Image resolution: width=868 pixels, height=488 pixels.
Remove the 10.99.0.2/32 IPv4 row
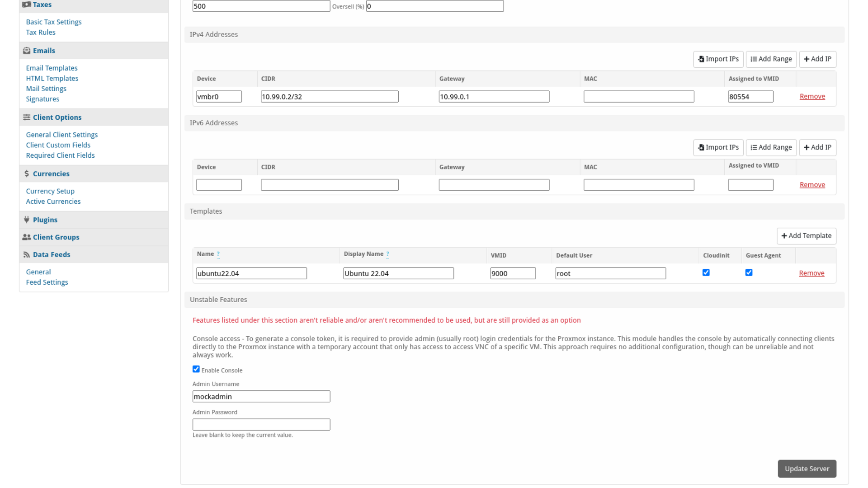[812, 96]
